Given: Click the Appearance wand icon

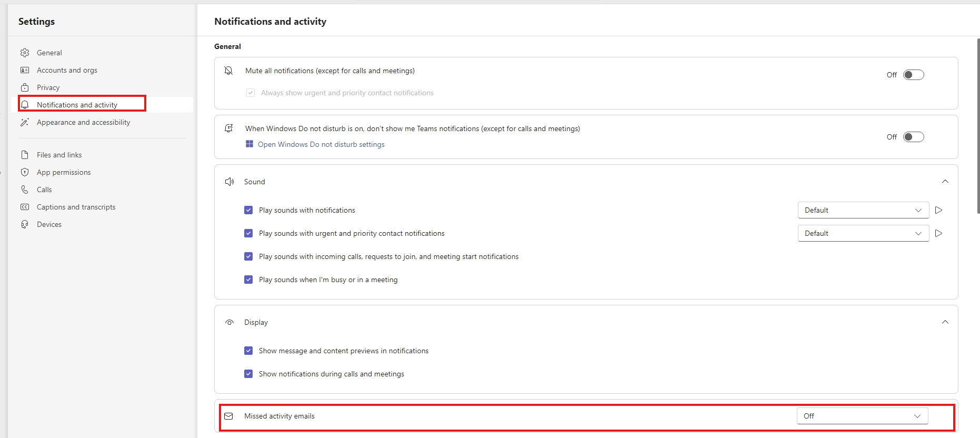Looking at the screenshot, I should [25, 122].
